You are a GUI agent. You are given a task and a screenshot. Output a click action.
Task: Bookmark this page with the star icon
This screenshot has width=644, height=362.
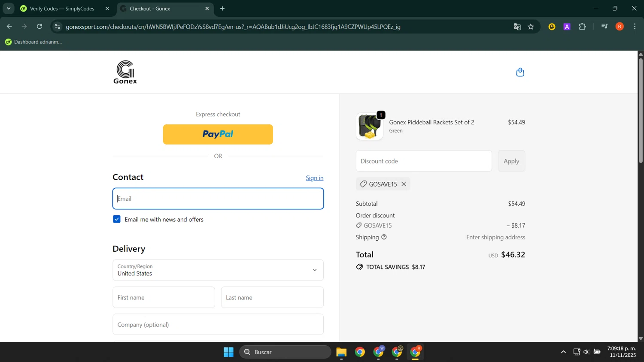[531, 27]
